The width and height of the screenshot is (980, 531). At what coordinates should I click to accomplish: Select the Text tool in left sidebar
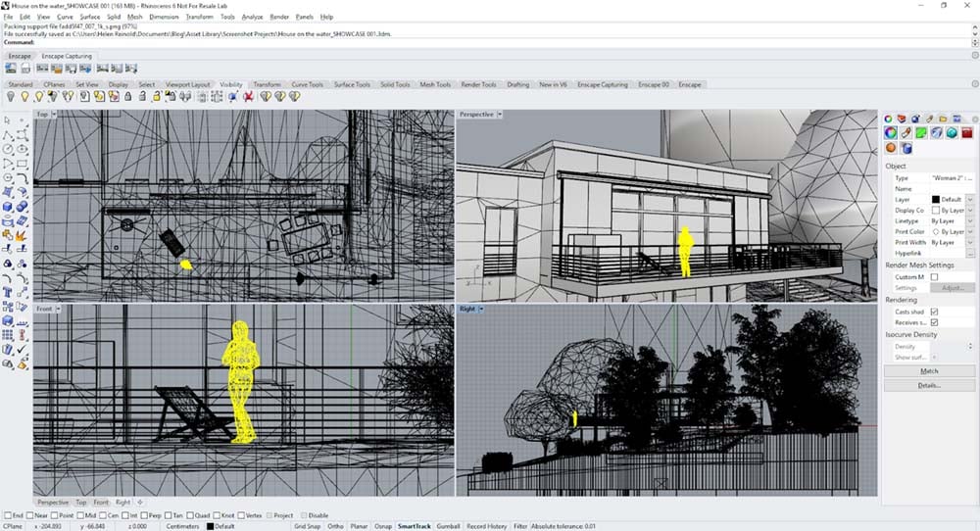(8, 292)
